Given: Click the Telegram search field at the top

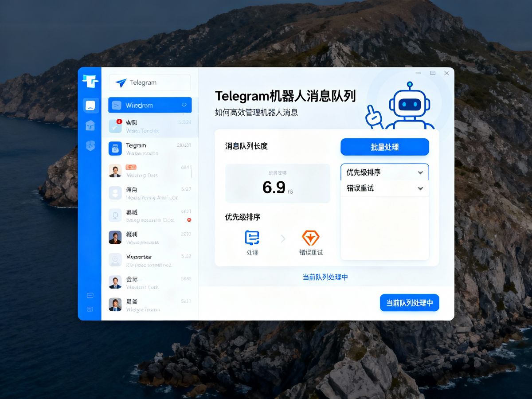Looking at the screenshot, I should (x=150, y=82).
